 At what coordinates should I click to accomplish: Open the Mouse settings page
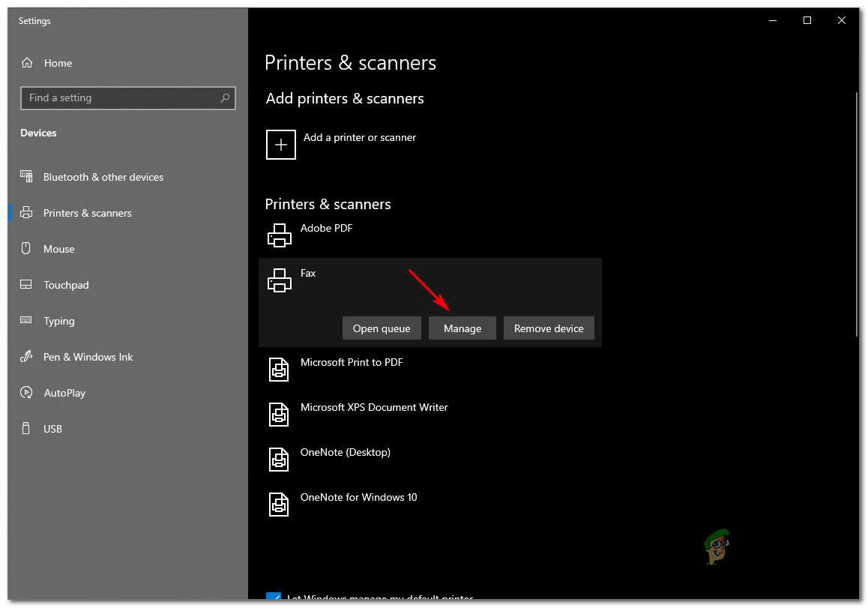[x=59, y=249]
